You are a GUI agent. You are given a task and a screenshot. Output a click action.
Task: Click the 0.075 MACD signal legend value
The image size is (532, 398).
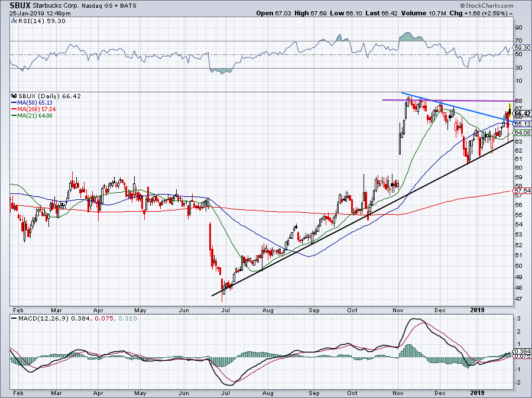point(104,319)
